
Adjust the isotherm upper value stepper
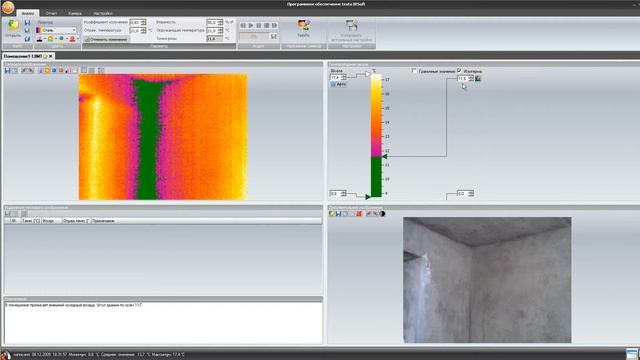tap(471, 78)
